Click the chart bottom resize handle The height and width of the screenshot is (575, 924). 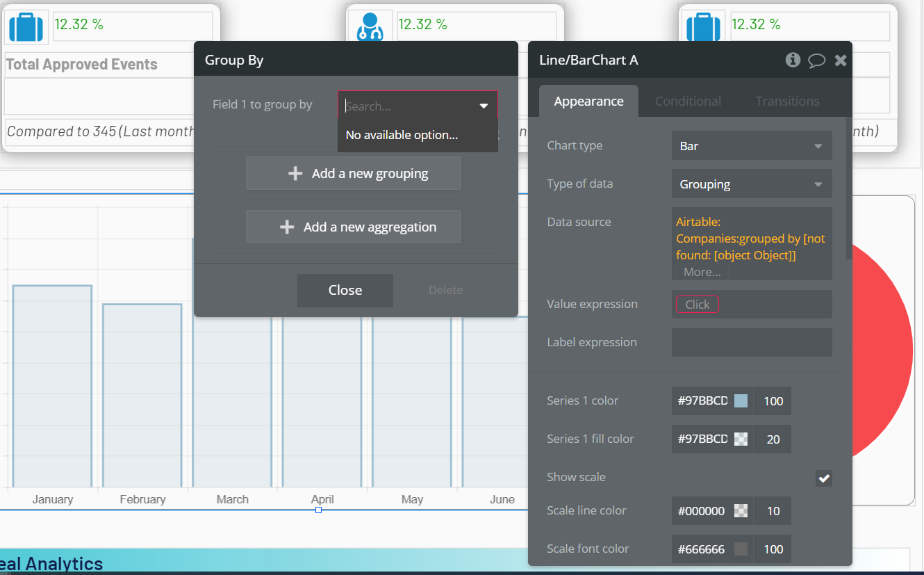(x=318, y=510)
